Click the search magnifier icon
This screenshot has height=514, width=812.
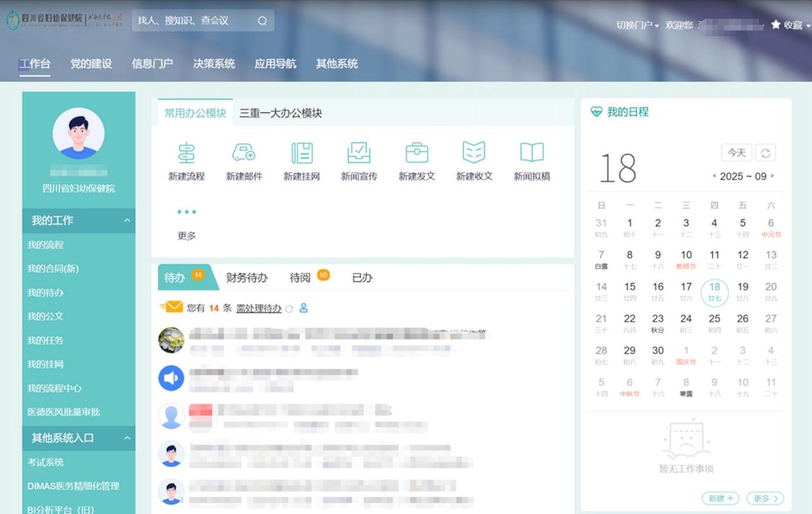pos(262,21)
